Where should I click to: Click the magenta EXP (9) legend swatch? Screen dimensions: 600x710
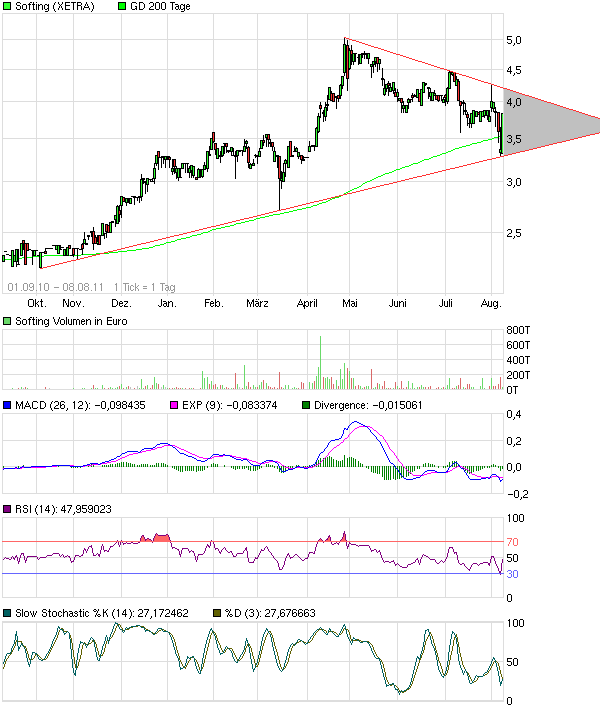point(172,405)
